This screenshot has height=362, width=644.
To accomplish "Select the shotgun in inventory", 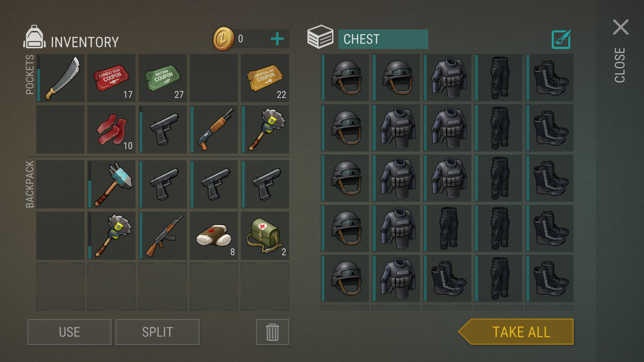I will coord(214,129).
